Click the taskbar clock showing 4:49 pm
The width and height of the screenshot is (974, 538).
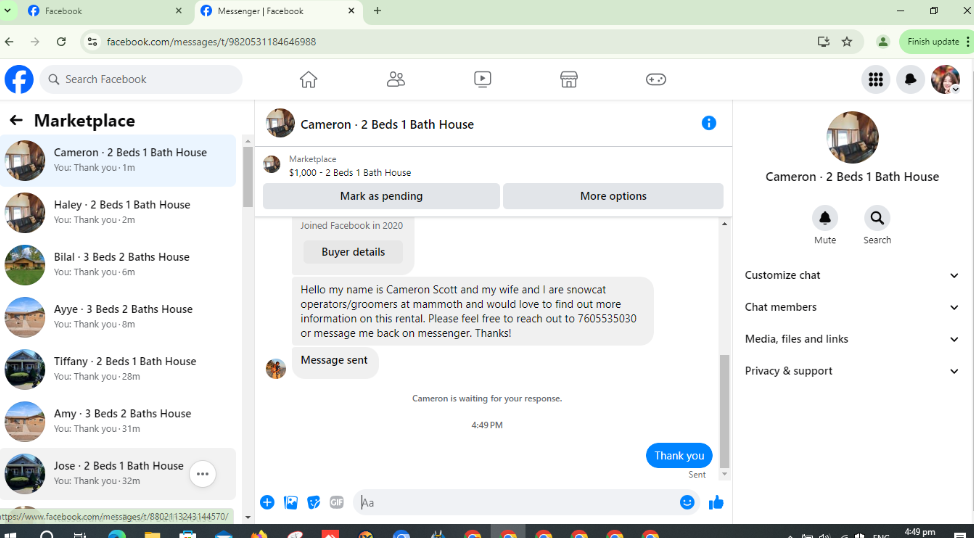920,532
